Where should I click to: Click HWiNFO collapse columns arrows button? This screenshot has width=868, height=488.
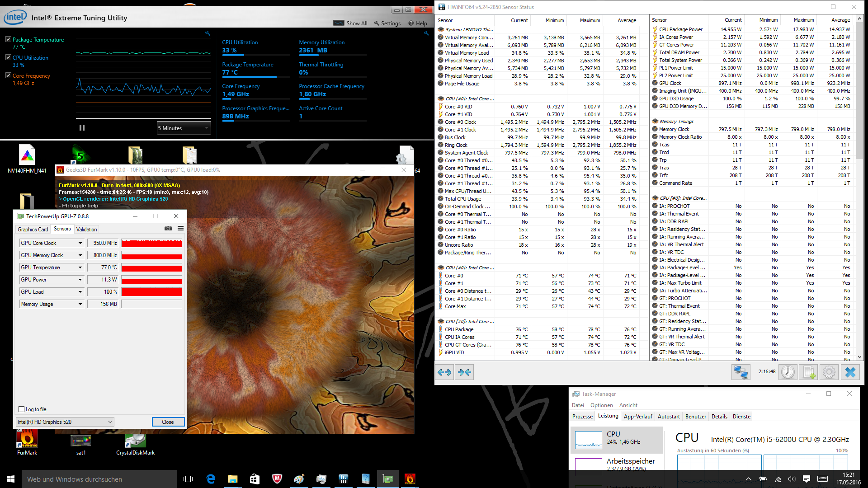tap(464, 372)
